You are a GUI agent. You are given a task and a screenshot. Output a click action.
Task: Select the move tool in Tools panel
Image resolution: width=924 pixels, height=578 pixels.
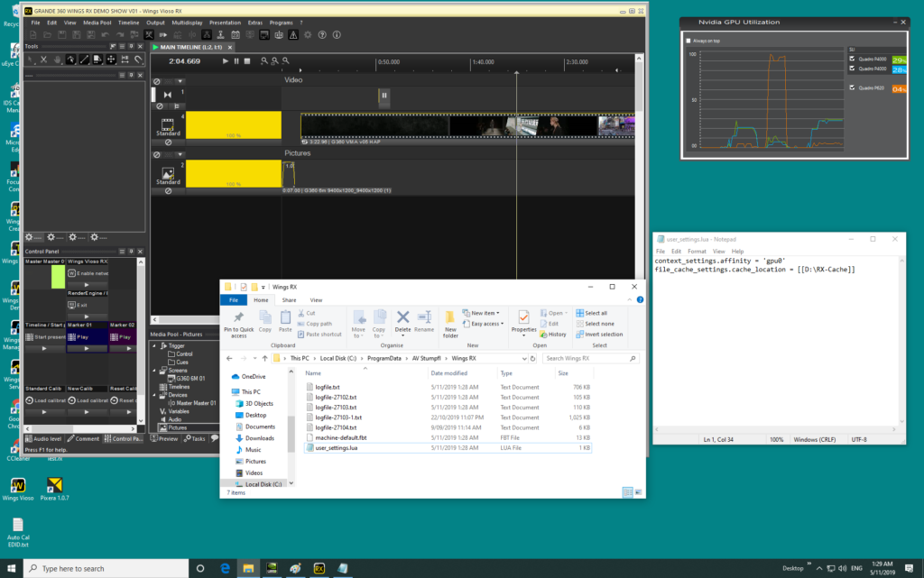(111, 60)
